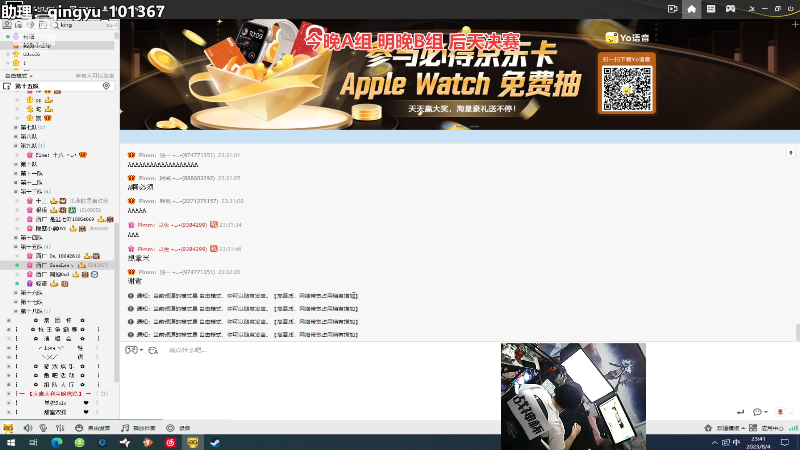
Task: Click the king search field
Action: point(82,24)
